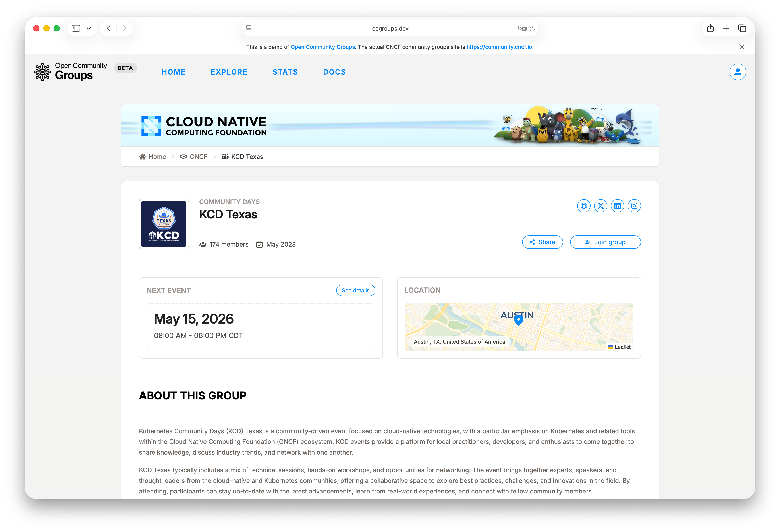Open the Leaflet attribution link
Image resolution: width=780 pixels, height=532 pixels.
[622, 347]
